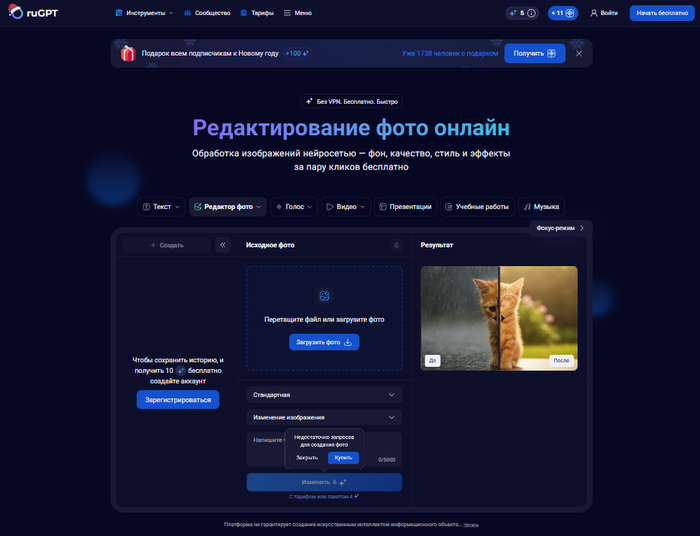Click the before/after kitten preview image
700x536 pixels.
[499, 317]
